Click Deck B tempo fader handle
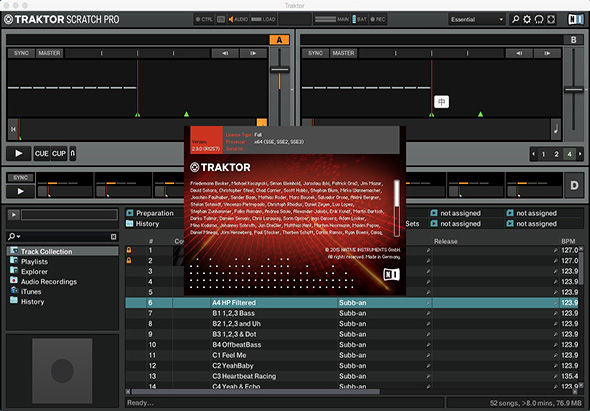Screen dimensions: 590x411 click(x=574, y=90)
